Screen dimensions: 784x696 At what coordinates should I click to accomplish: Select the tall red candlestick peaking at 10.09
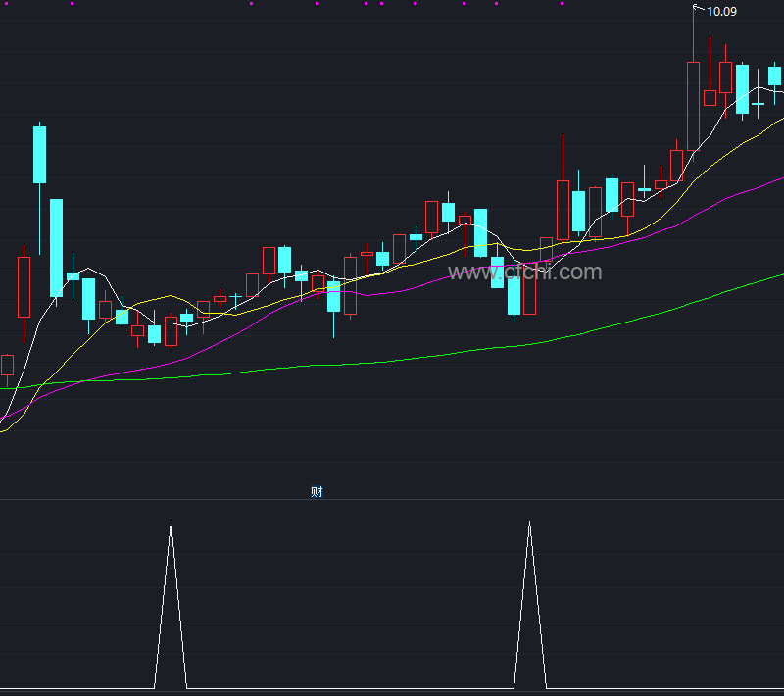click(693, 106)
